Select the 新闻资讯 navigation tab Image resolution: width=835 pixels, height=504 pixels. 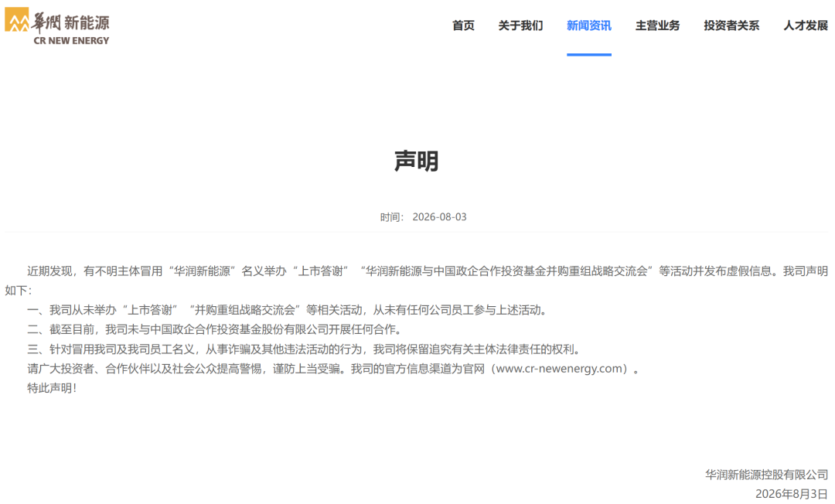(x=589, y=26)
